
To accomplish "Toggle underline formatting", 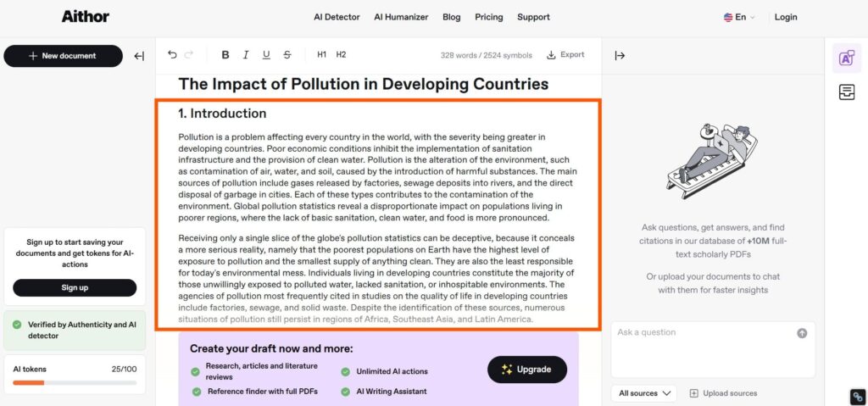I will click(266, 54).
